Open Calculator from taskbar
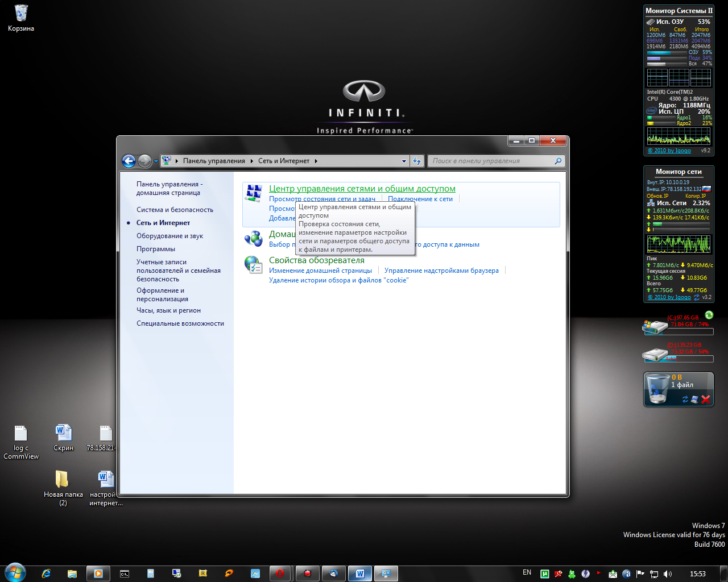728x582 pixels. [151, 573]
